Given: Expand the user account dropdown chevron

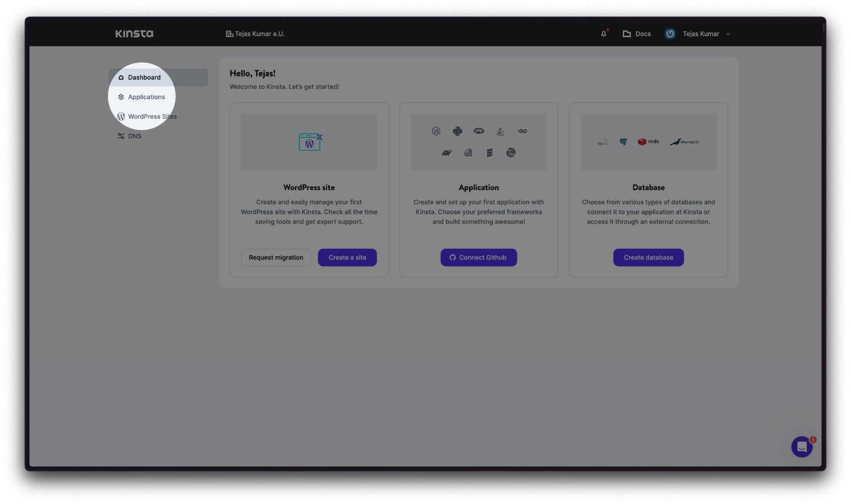Looking at the screenshot, I should pyautogui.click(x=728, y=34).
